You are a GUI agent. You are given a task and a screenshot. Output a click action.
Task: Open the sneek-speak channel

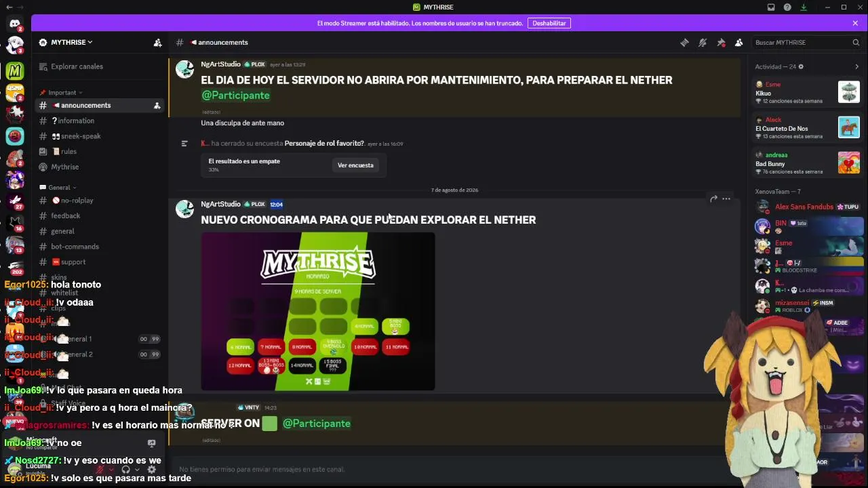pos(100,136)
